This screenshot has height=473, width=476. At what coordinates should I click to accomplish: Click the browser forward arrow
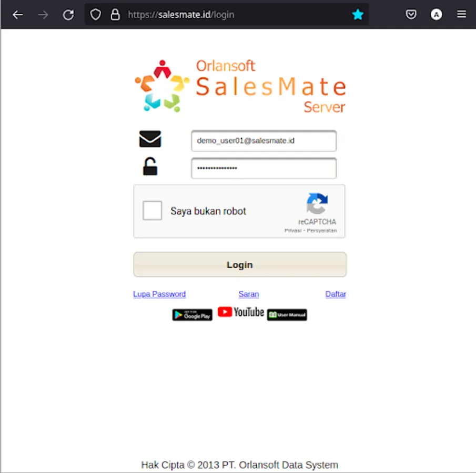point(43,15)
